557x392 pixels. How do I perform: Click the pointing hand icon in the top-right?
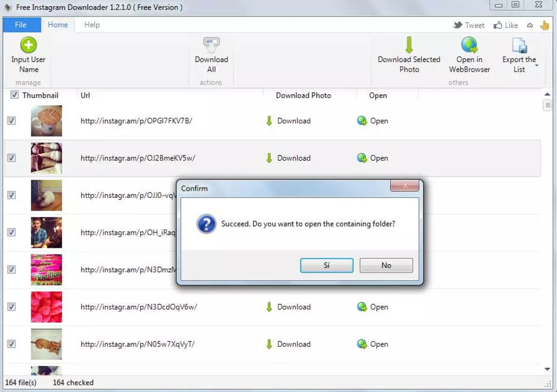pos(545,25)
